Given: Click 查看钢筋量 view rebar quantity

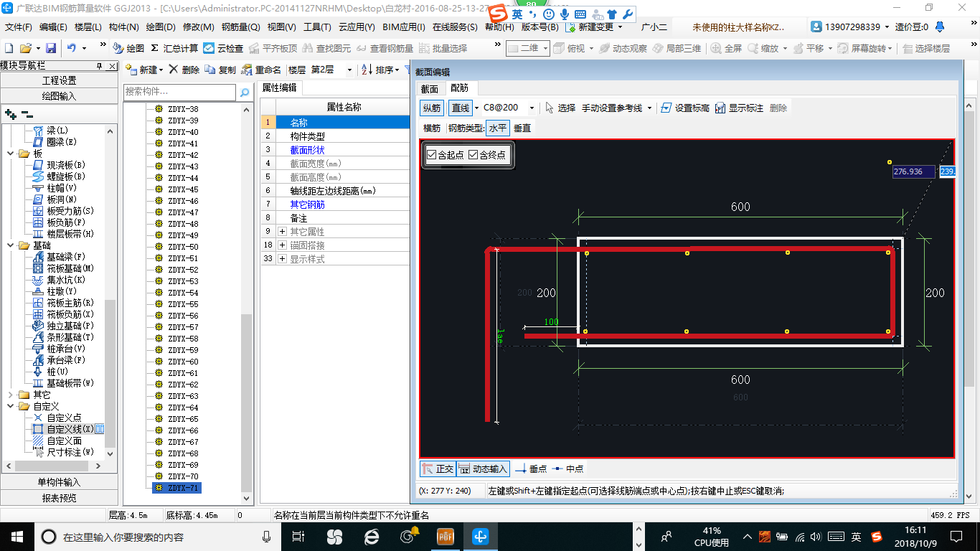Looking at the screenshot, I should 385,48.
